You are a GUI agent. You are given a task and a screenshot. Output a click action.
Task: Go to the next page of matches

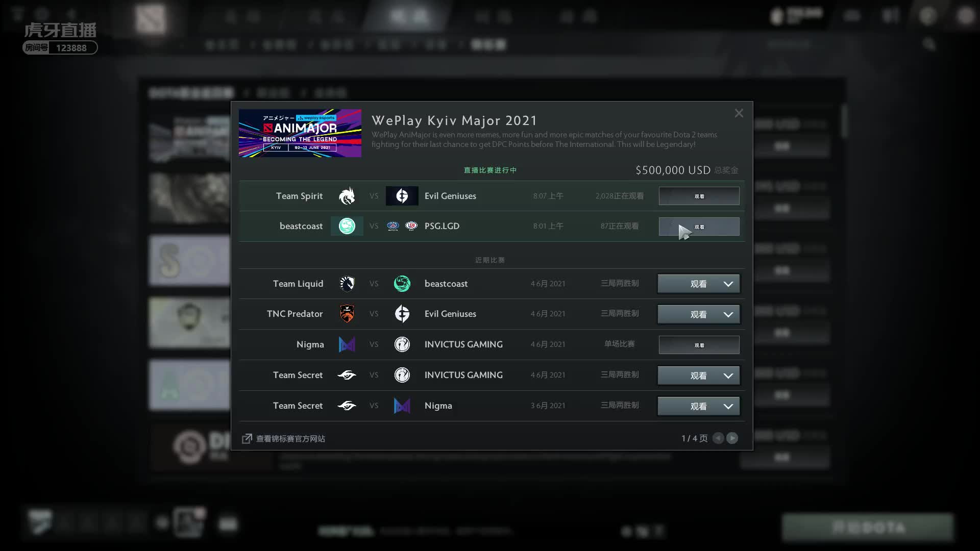[x=732, y=438]
